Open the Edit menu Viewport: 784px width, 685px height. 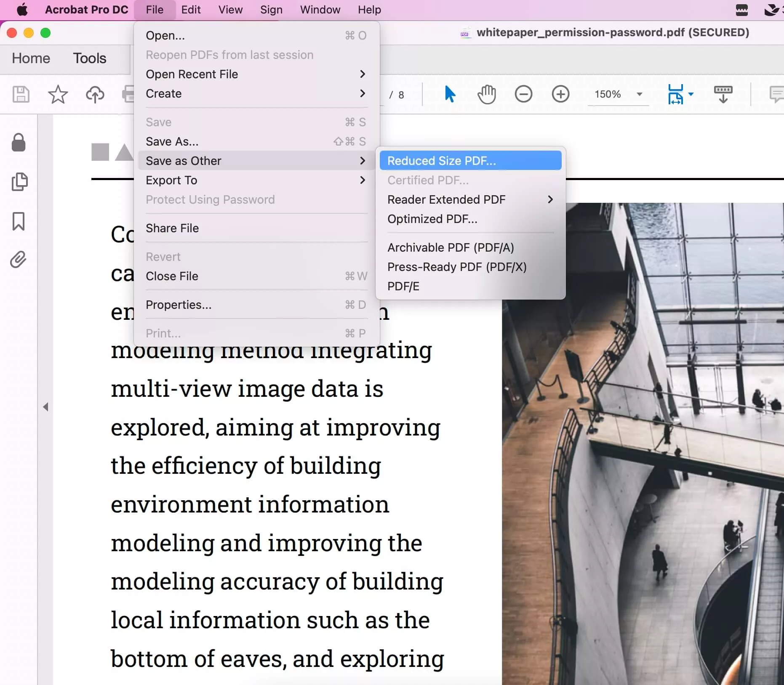[x=191, y=9]
